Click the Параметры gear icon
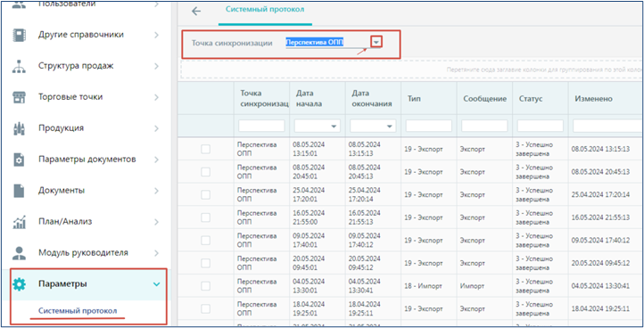644x328 pixels. tap(20, 284)
